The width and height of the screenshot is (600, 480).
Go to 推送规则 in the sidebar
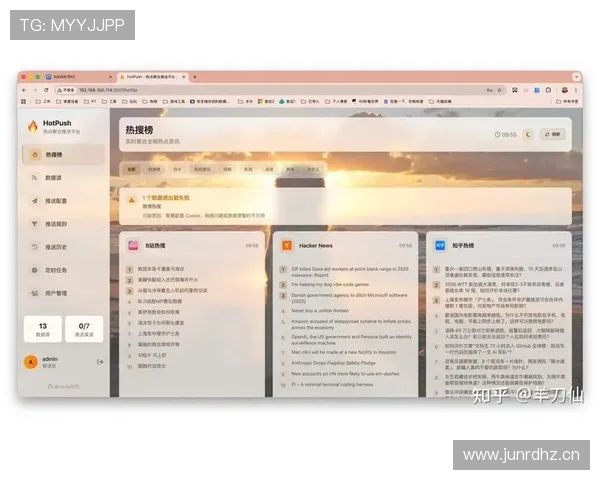pyautogui.click(x=55, y=223)
